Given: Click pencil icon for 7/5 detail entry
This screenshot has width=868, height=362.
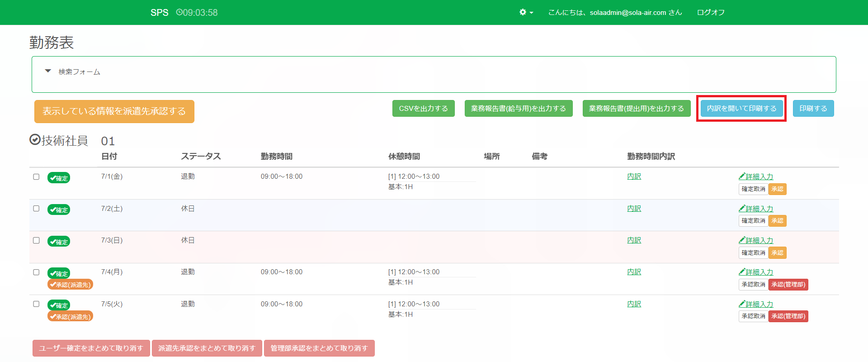Looking at the screenshot, I should (742, 304).
